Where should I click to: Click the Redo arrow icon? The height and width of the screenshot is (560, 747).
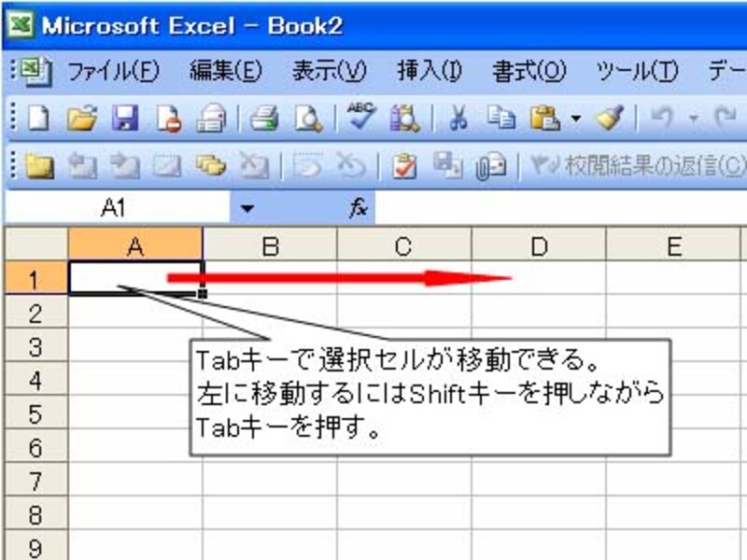coord(726,117)
